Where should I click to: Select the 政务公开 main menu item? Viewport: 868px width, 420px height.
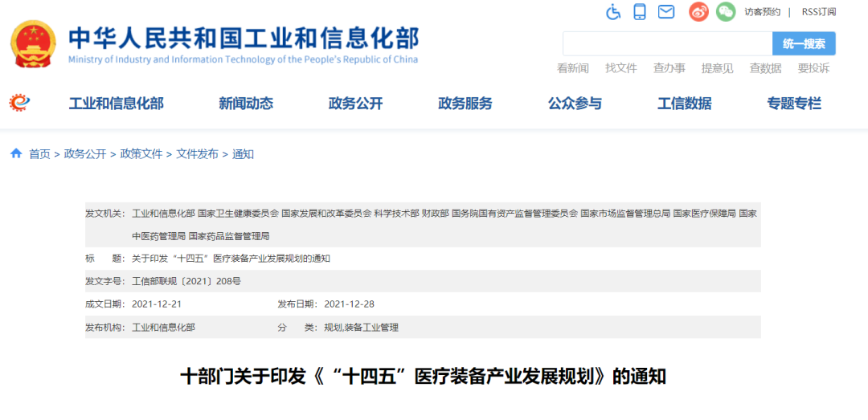pos(355,104)
